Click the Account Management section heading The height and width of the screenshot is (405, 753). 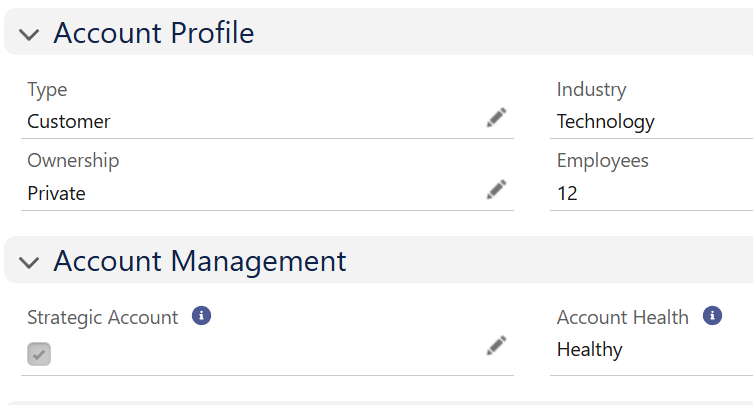(x=200, y=261)
